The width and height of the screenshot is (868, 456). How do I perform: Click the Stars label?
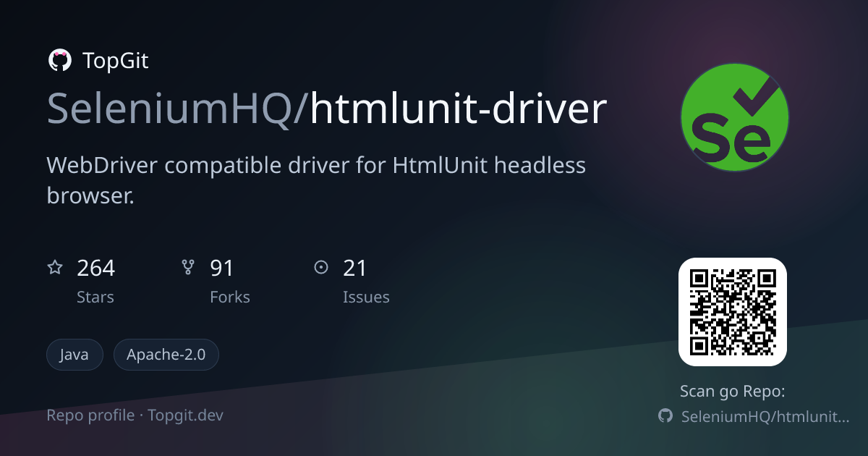(95, 297)
